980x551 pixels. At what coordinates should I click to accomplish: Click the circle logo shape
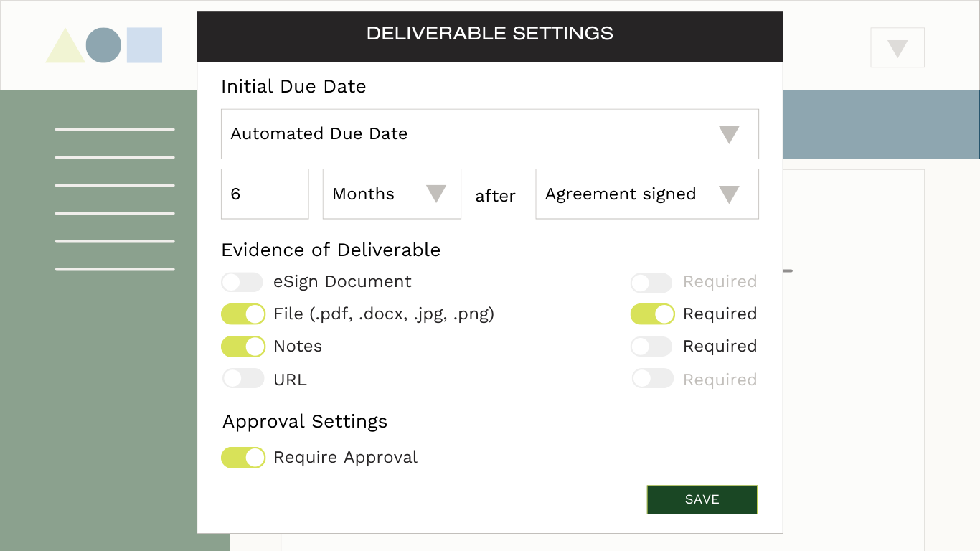point(103,45)
